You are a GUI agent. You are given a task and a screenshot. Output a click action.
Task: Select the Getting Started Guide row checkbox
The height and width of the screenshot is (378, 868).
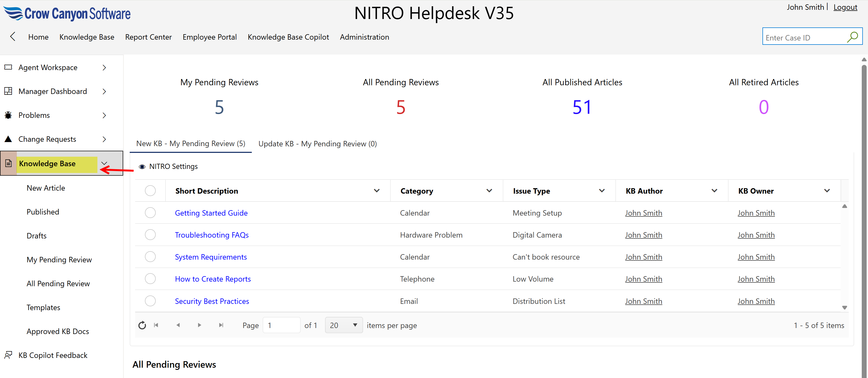tap(150, 213)
